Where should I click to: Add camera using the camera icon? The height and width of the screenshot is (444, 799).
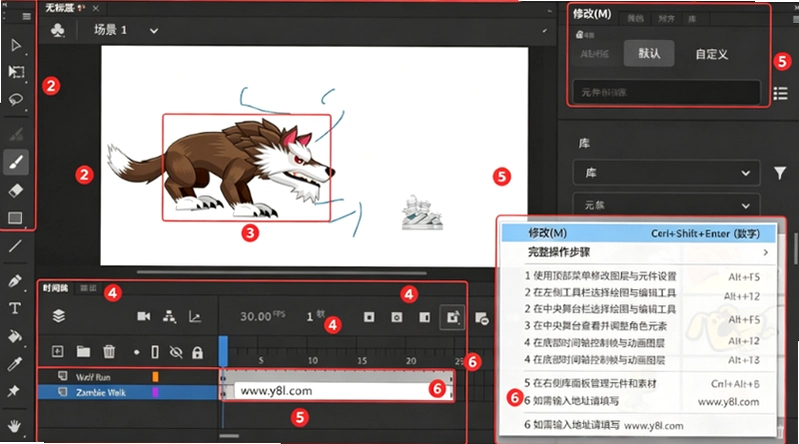click(x=144, y=317)
